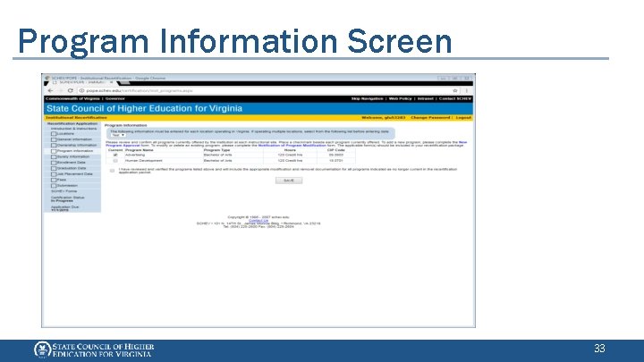Open Graduation Data in the sidebar
Screen dimensions: 644x362
coord(71,168)
